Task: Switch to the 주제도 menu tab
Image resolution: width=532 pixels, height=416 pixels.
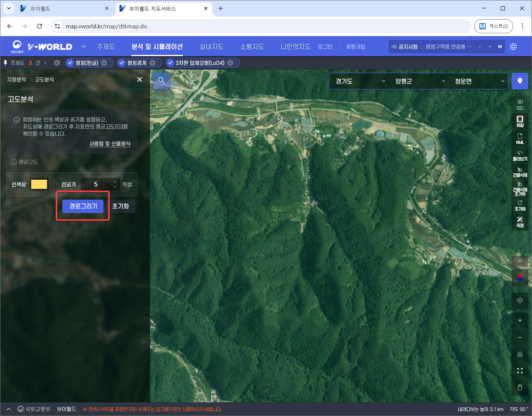Action: coord(106,47)
